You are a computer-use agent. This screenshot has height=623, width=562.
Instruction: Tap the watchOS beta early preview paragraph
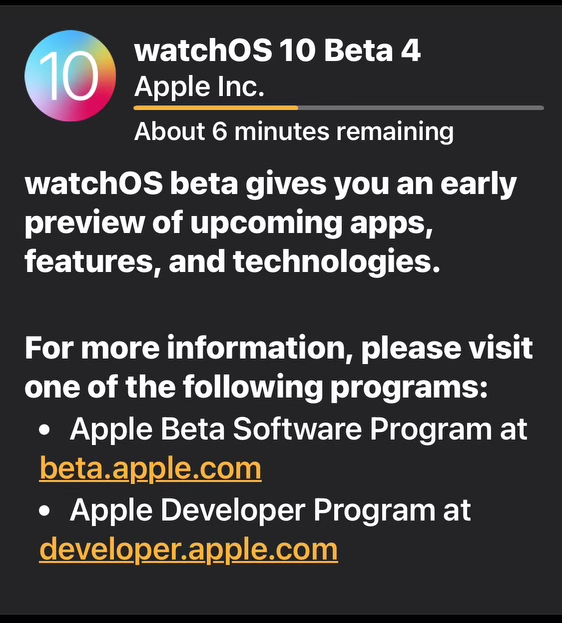270,222
